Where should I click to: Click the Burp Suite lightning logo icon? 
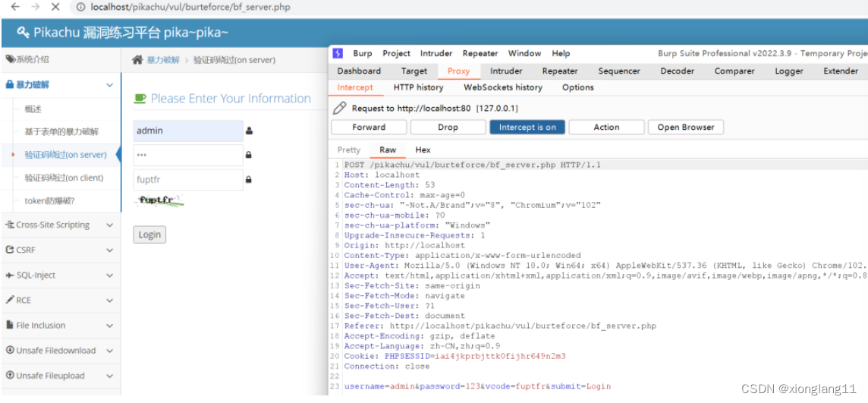coord(338,53)
